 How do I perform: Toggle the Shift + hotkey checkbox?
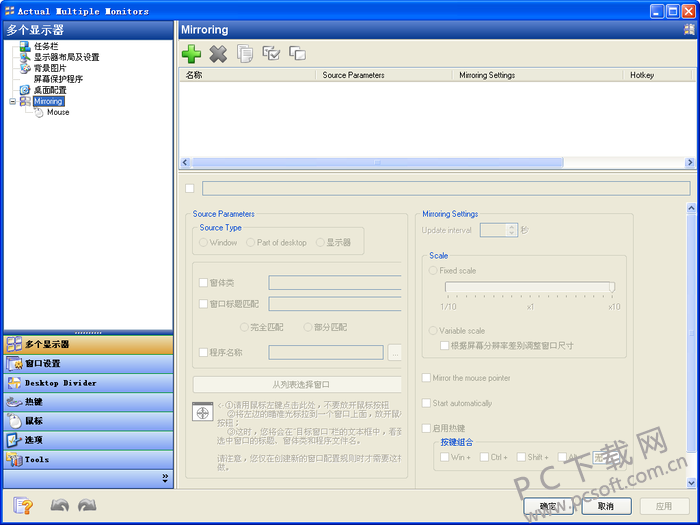click(x=521, y=457)
